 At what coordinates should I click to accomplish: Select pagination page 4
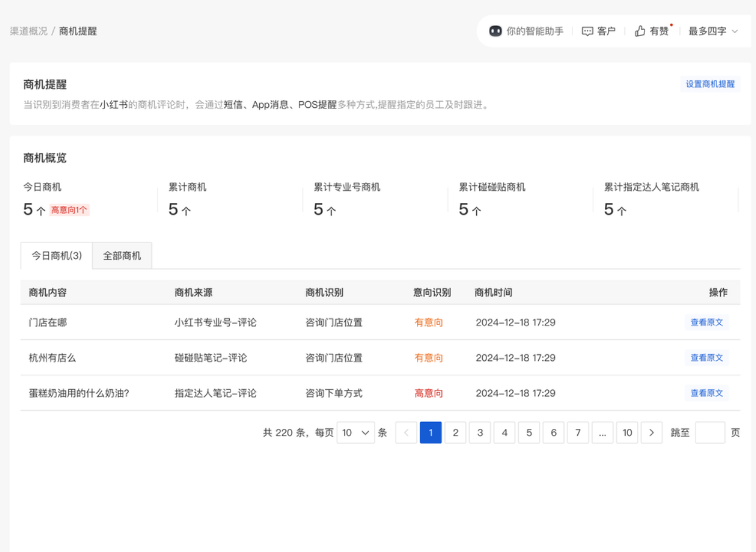point(504,433)
